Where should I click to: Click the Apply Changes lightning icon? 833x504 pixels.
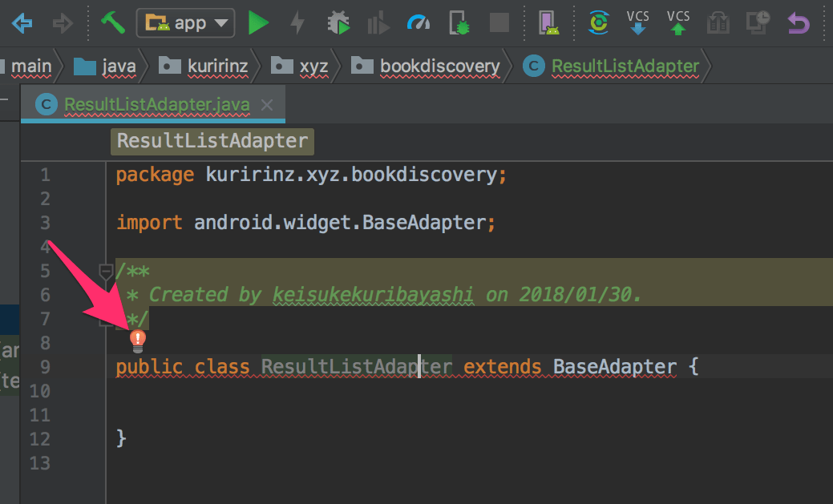[297, 22]
